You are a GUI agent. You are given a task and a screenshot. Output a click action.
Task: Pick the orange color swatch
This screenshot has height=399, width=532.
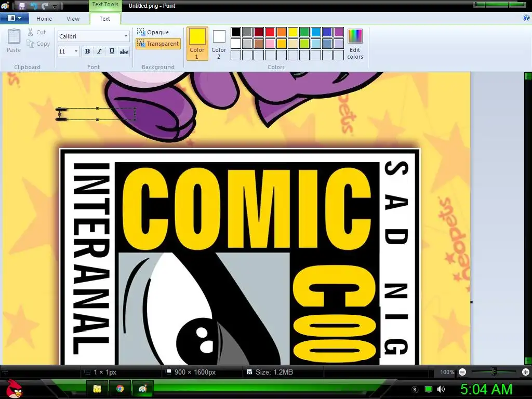[x=282, y=32]
